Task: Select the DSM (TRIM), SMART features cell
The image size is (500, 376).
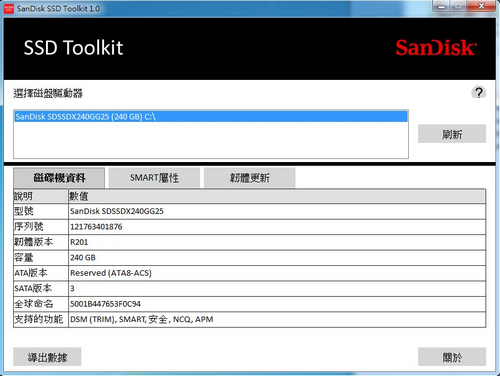Action: click(277, 319)
